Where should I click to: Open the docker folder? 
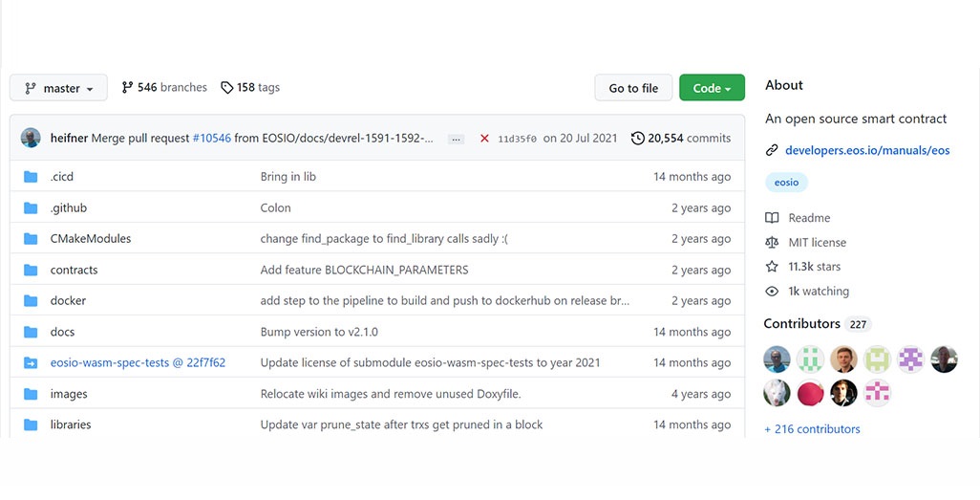click(68, 301)
